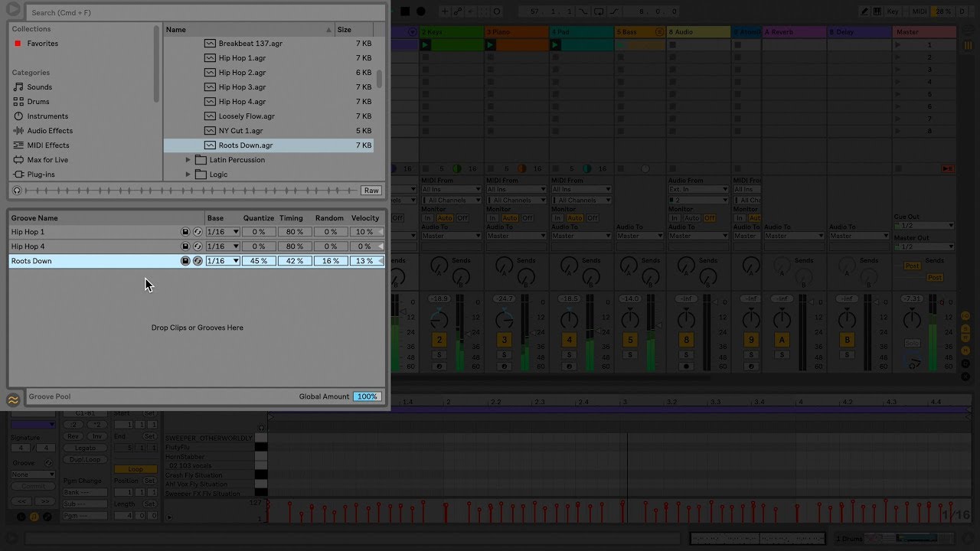Click the browser search field
This screenshot has width=980, height=551.
coord(204,12)
